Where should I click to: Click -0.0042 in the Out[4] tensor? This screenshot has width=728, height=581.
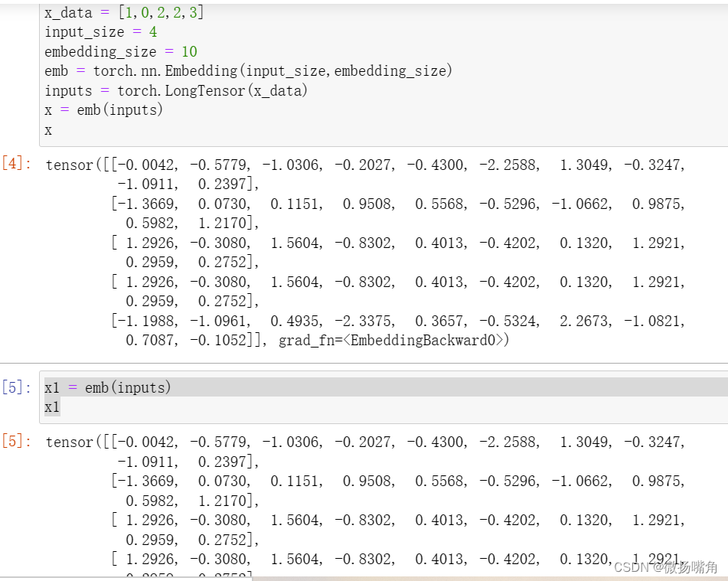(148, 165)
